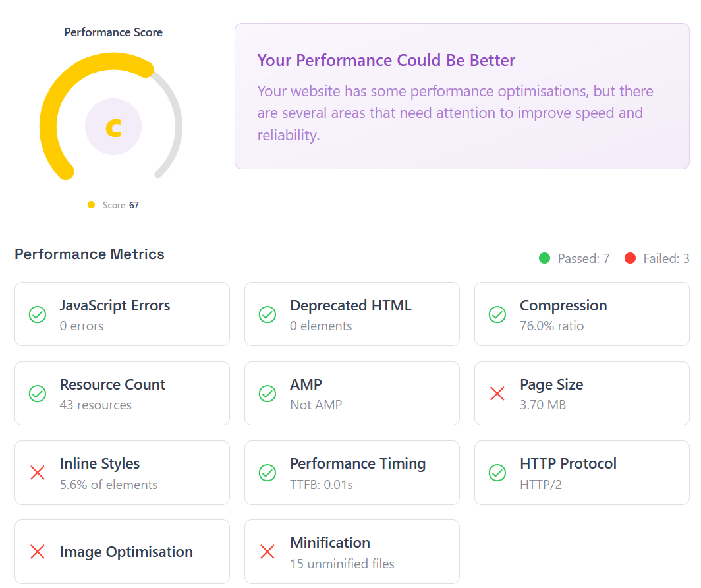Click the red X icon next to Minification
The image size is (701, 588).
[x=267, y=552]
